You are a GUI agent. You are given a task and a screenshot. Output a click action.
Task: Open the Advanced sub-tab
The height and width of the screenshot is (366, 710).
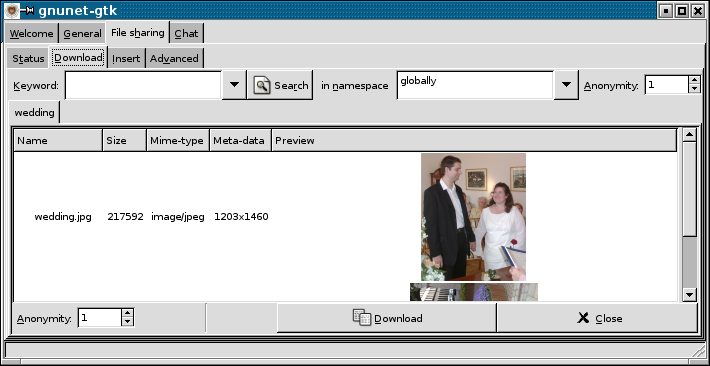coord(174,58)
